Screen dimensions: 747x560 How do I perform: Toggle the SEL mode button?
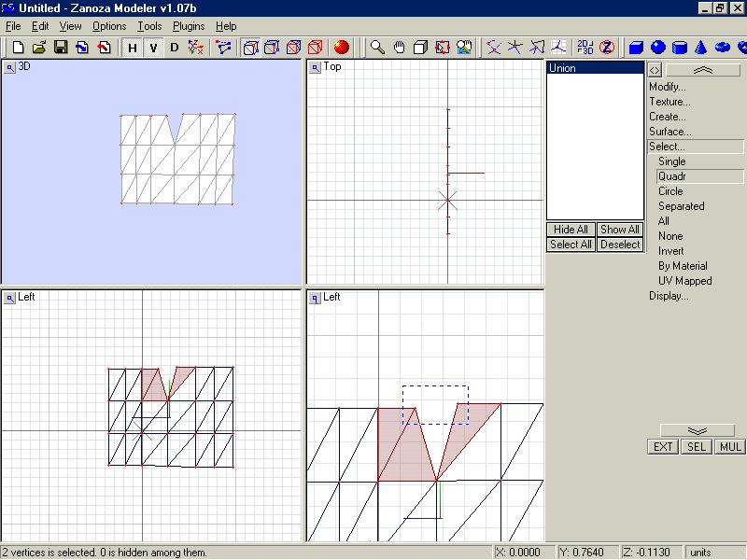(x=697, y=447)
